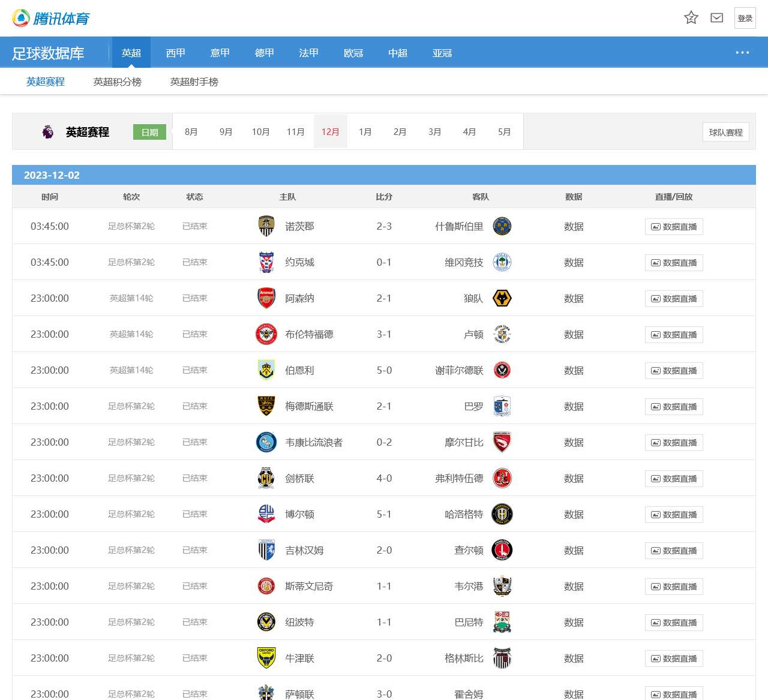This screenshot has width=768, height=700.
Task: Switch to the 法甲 league tab
Action: [x=309, y=53]
